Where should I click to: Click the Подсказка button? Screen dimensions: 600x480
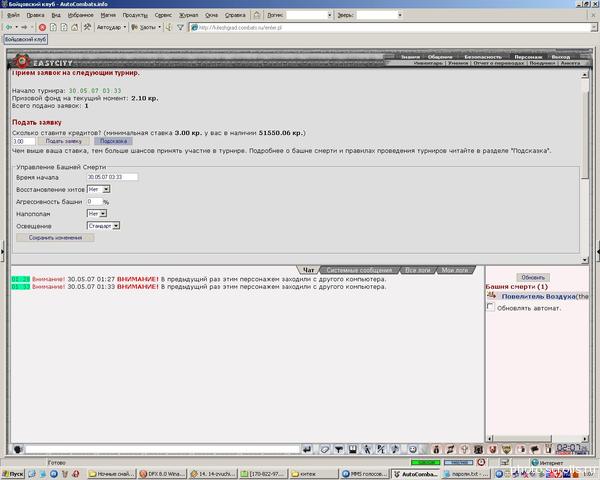tap(113, 141)
